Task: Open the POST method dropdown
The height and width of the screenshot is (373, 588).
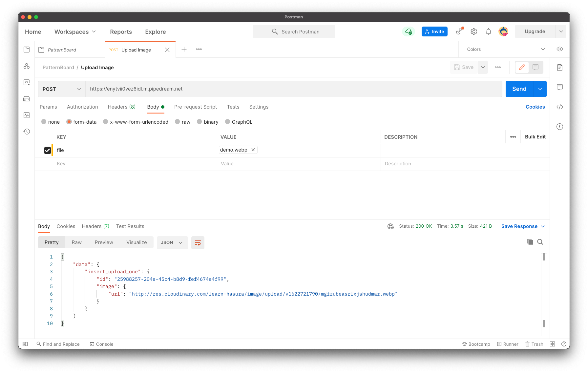Action: click(x=62, y=89)
